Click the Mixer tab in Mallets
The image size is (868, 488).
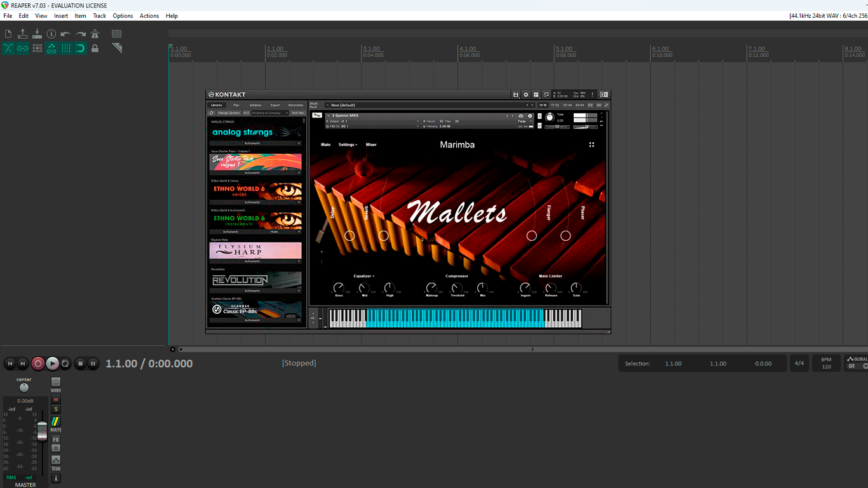pos(371,145)
